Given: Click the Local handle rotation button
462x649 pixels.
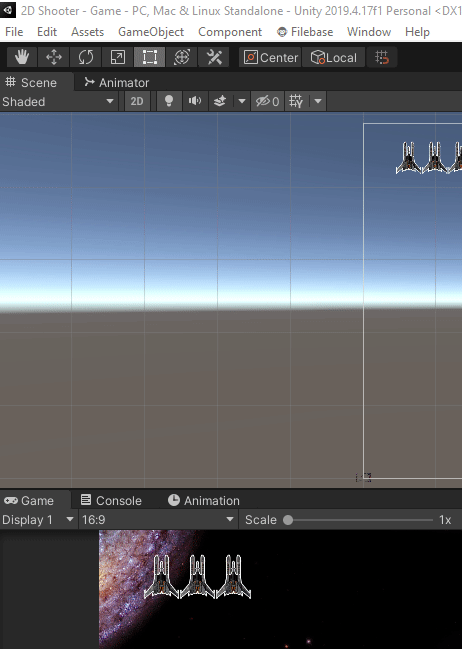Looking at the screenshot, I should coord(334,57).
